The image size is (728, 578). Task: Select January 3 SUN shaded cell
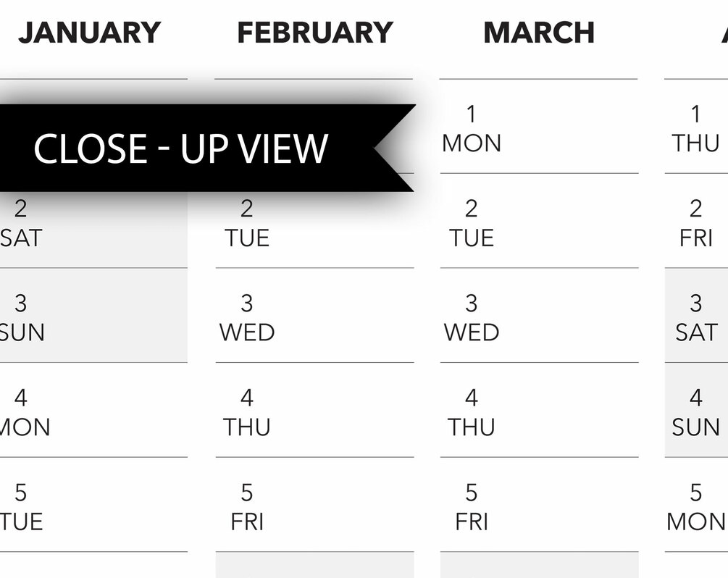[x=93, y=315]
